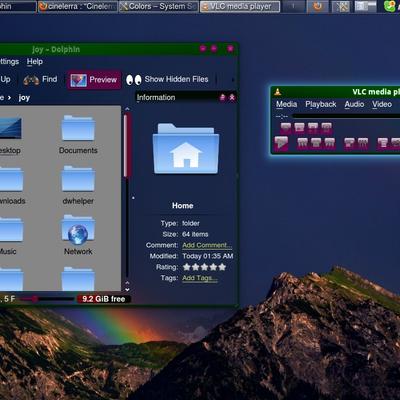The width and height of the screenshot is (400, 400).
Task: Select the Network globe folder
Action: [78, 235]
